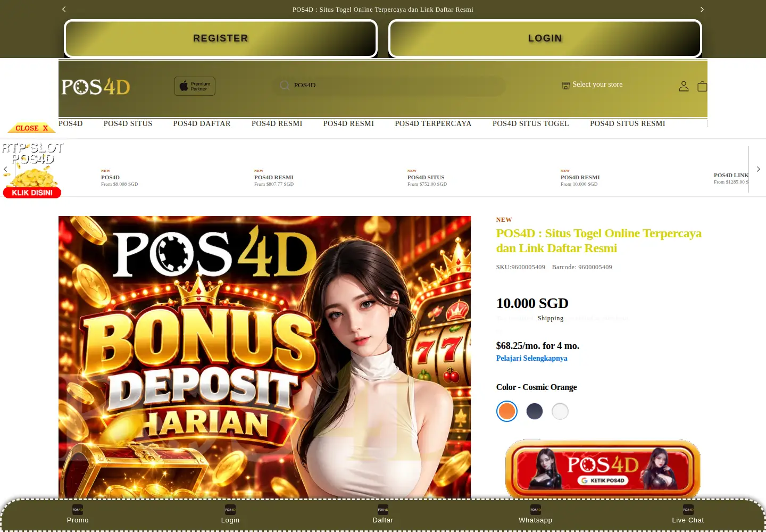Open the Bonus Deposit Harian product image
This screenshot has width=766, height=532.
[264, 357]
